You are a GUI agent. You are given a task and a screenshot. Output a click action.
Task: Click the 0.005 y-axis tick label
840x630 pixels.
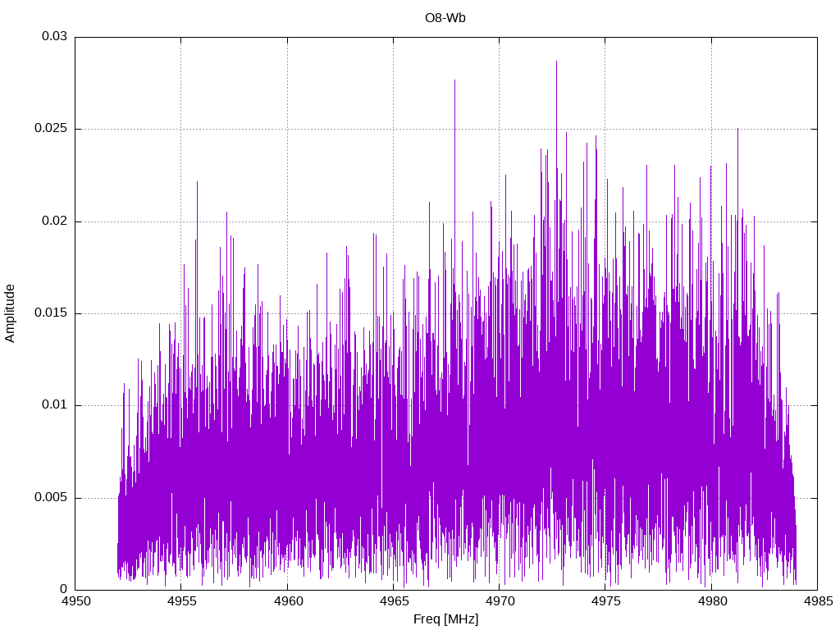click(51, 498)
